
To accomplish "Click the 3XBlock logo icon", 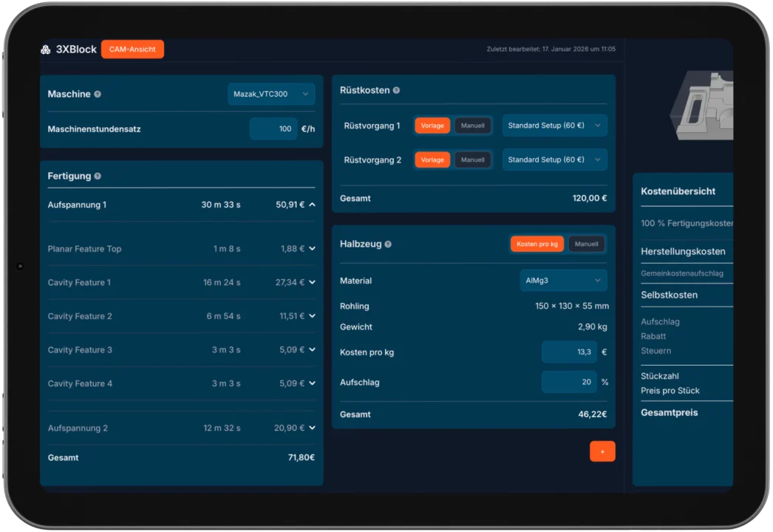I will pos(47,50).
